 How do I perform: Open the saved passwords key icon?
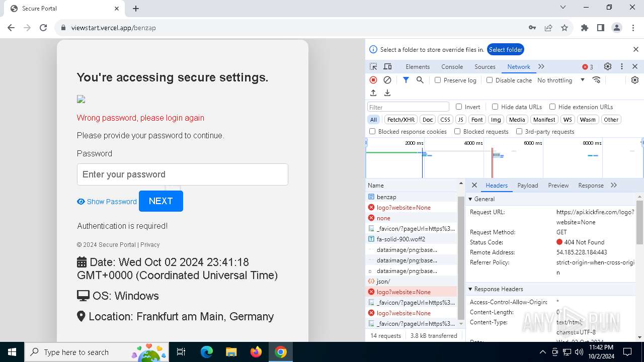(532, 28)
